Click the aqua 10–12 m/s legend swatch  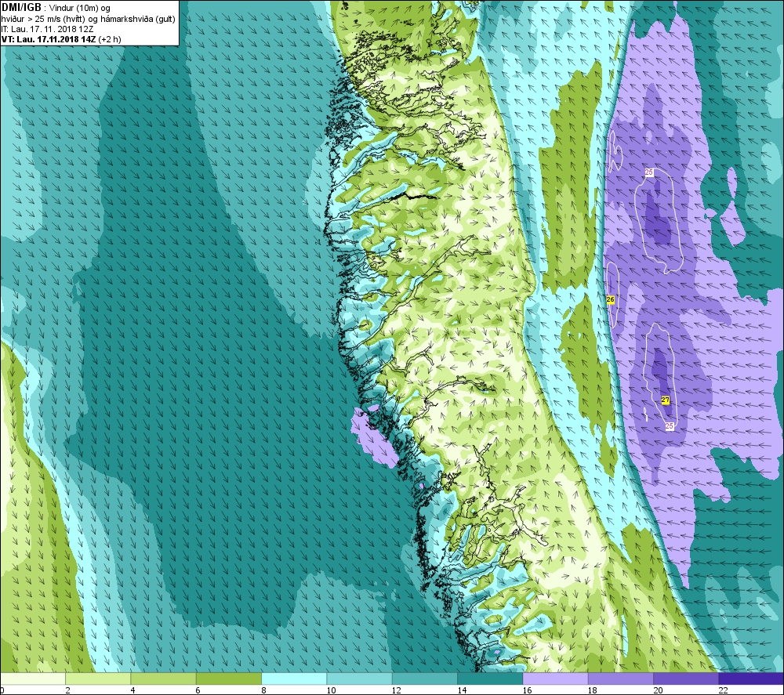[x=360, y=679]
